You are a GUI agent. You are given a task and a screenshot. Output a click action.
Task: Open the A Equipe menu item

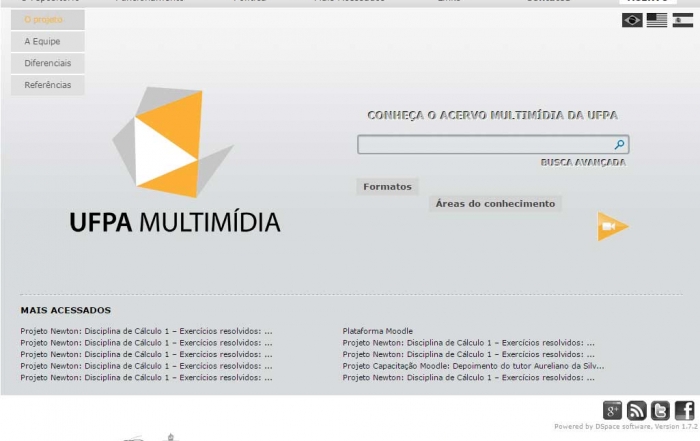click(x=48, y=42)
